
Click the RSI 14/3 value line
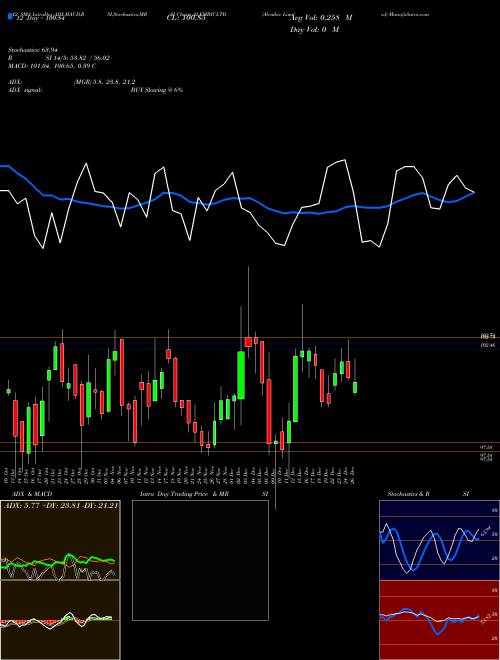coord(59,58)
